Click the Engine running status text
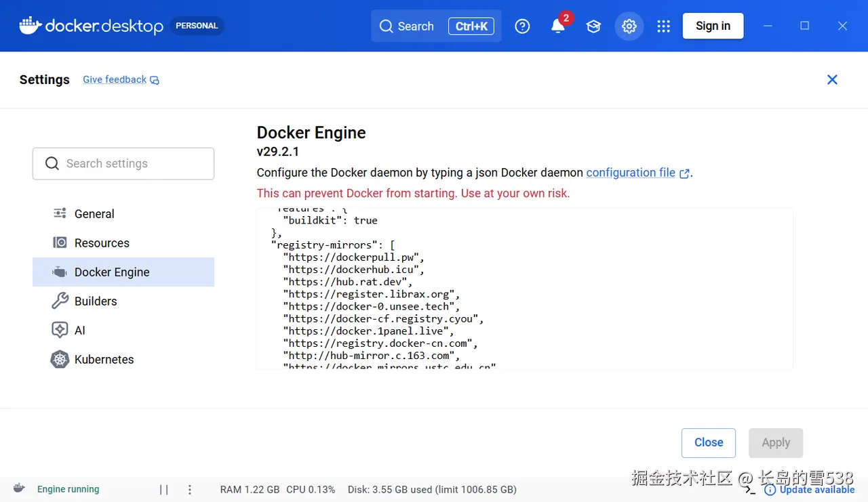 (x=68, y=489)
